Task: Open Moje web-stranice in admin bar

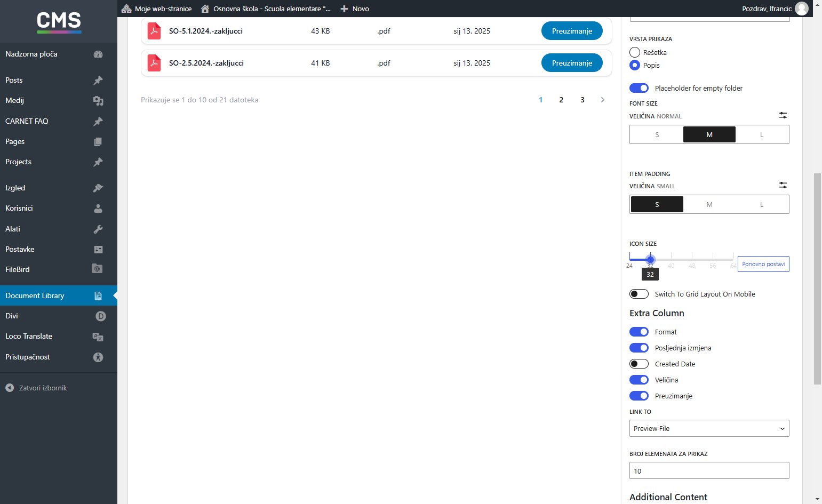Action: tap(156, 9)
